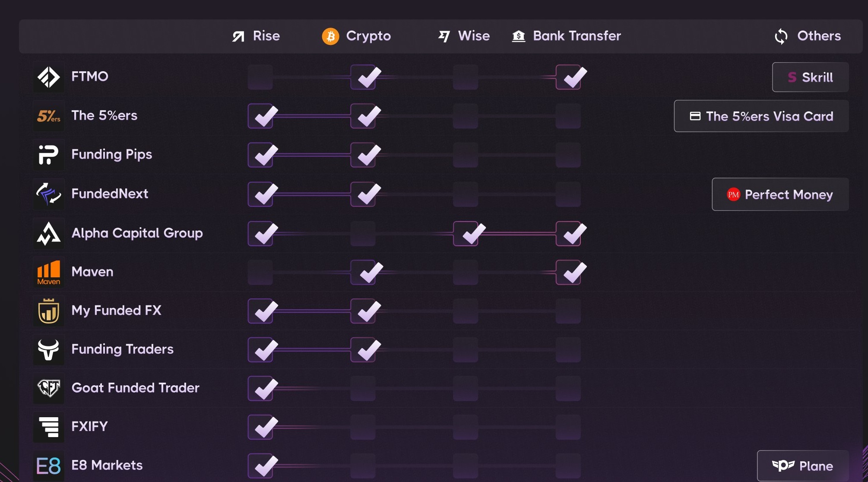Click the FundedNext logo icon
The image size is (868, 482).
pyautogui.click(x=49, y=194)
